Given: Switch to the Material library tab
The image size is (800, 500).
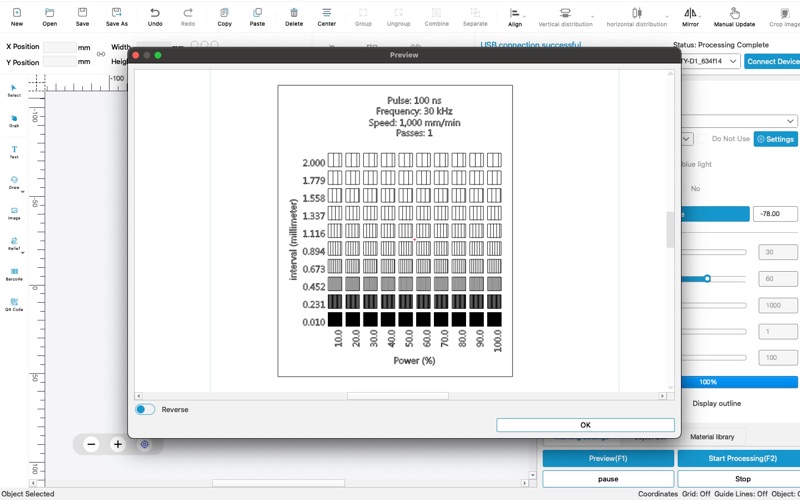Looking at the screenshot, I should coord(712,437).
